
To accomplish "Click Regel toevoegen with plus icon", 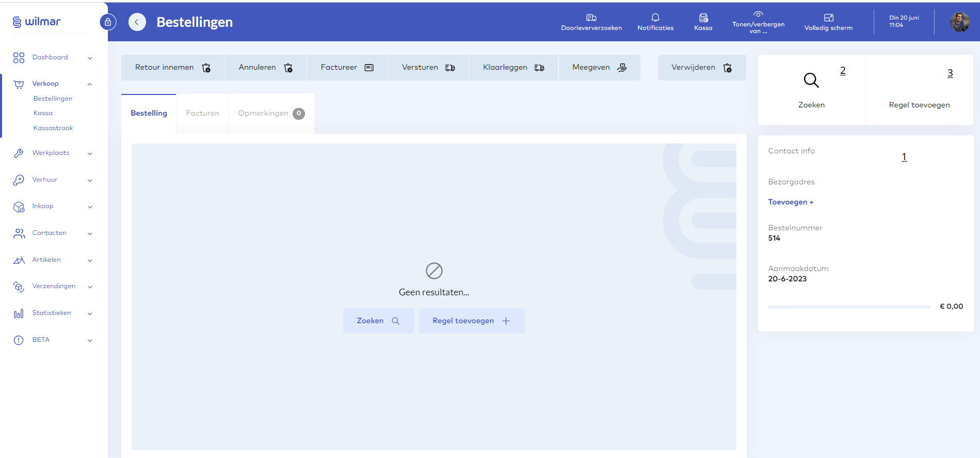I will (471, 321).
